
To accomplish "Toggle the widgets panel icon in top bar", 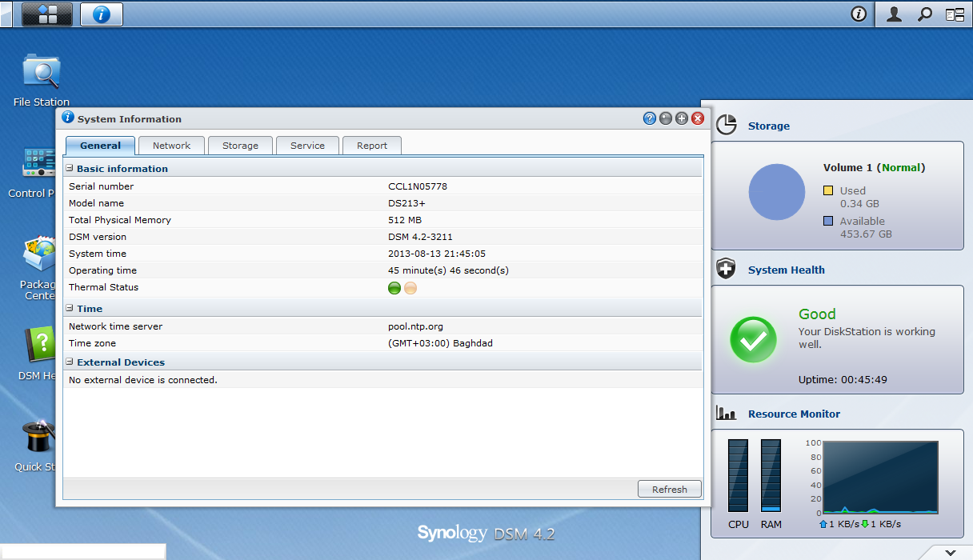I will coord(955,14).
